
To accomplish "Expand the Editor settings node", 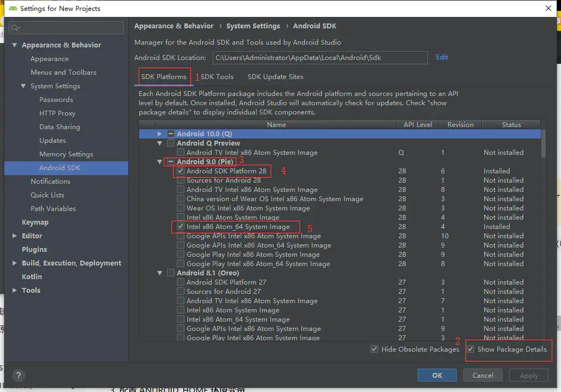I will coord(14,236).
